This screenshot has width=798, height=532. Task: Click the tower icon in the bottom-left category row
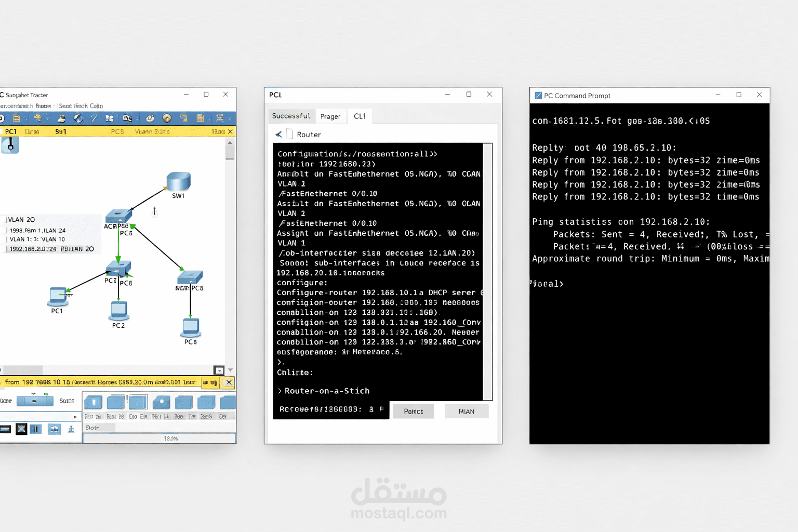point(71,429)
